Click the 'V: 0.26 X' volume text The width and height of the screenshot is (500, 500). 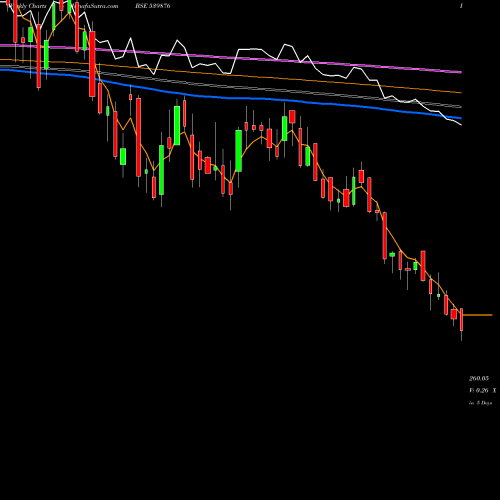coord(483,390)
